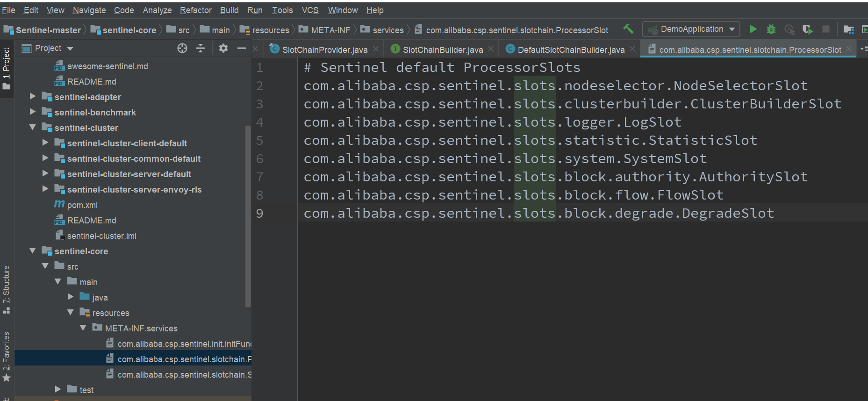
Task: Open the Project Structure icon in toolbar
Action: click(x=849, y=29)
